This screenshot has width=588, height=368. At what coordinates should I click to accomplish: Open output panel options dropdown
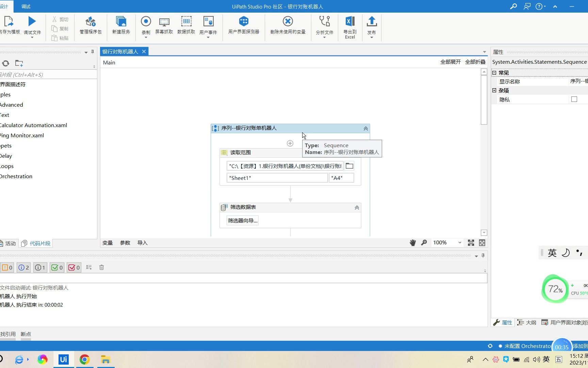[476, 256]
